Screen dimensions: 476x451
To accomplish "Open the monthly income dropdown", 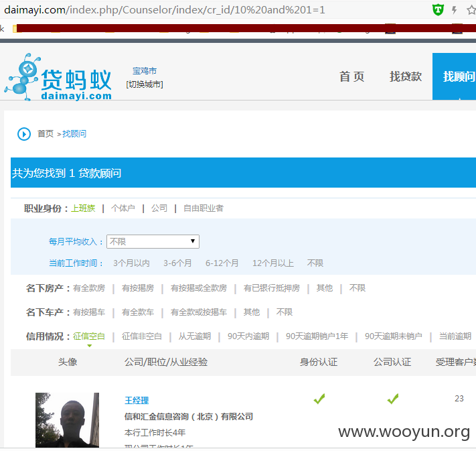I will pyautogui.click(x=153, y=242).
